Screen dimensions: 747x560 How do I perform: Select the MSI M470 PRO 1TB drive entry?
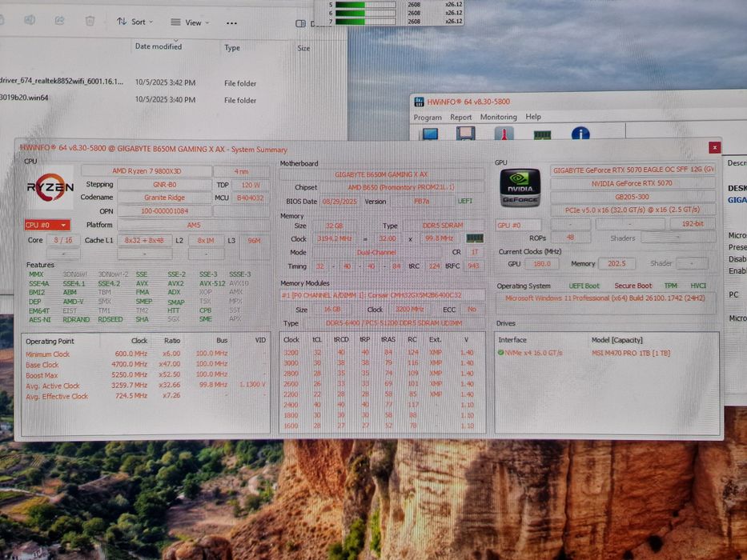click(x=631, y=353)
